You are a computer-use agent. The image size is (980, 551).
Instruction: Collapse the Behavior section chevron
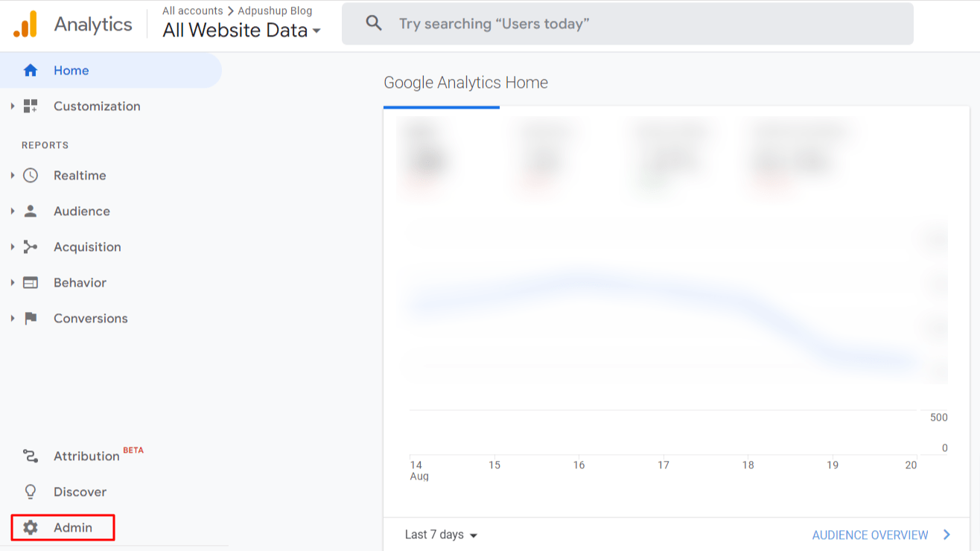click(12, 282)
